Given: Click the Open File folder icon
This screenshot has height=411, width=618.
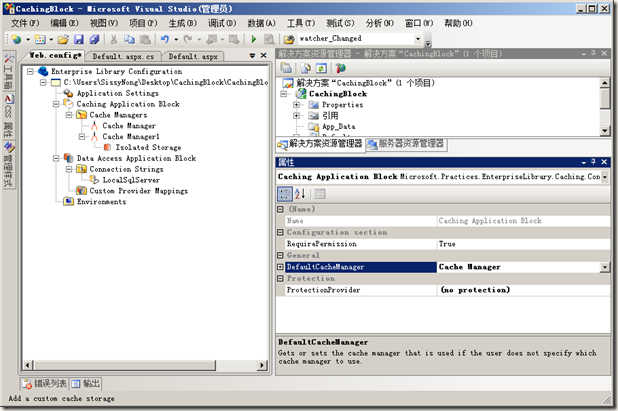Looking at the screenshot, I should [x=63, y=39].
